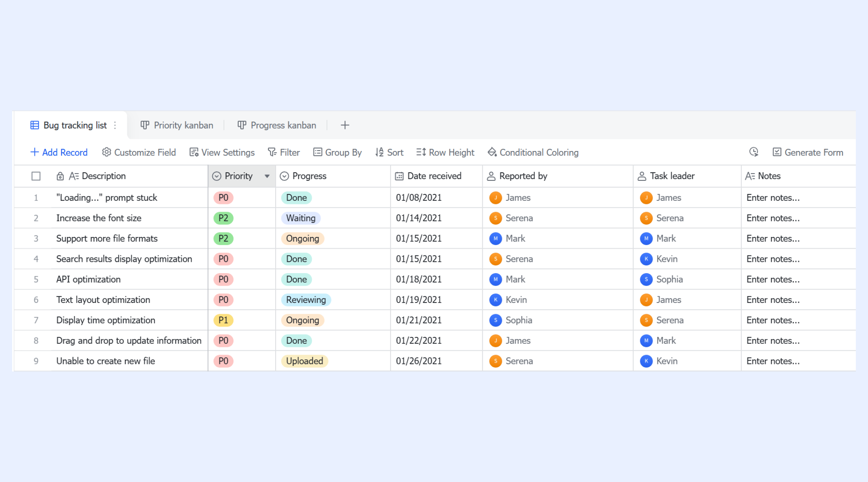This screenshot has height=482, width=868.
Task: Click the grid icon beside Bug tracking list
Action: [35, 125]
